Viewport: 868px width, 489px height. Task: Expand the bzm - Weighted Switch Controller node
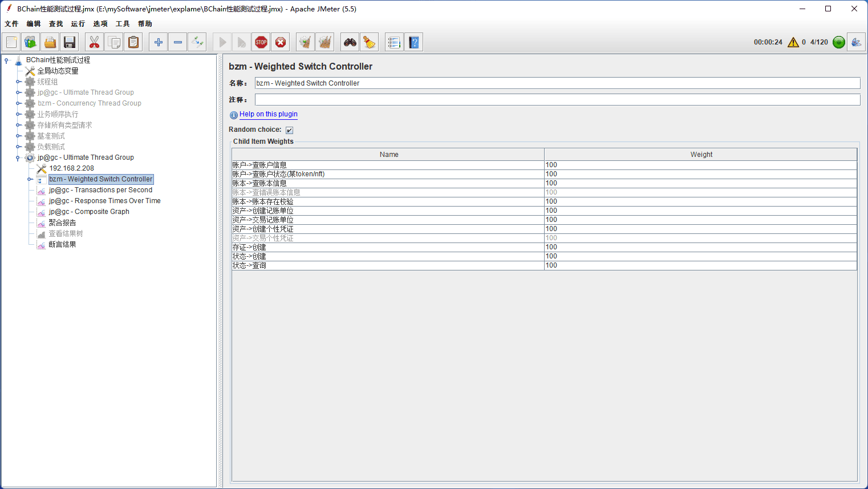pyautogui.click(x=30, y=179)
